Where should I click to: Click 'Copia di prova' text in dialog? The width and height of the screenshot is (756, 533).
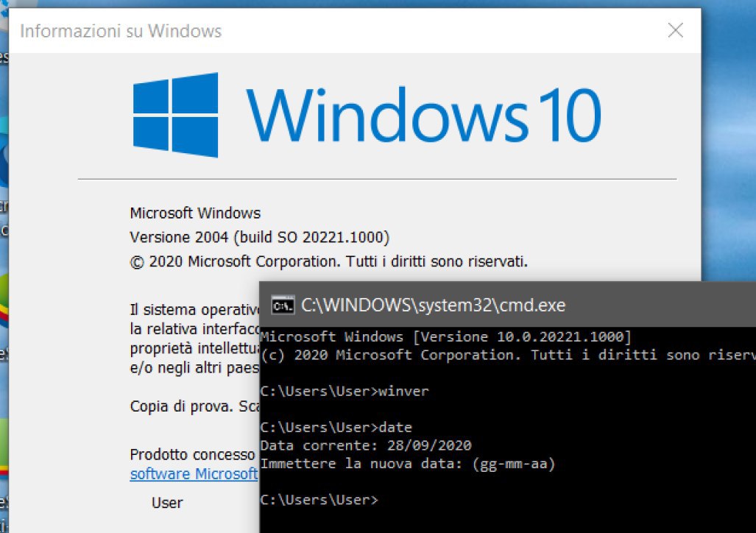[183, 406]
